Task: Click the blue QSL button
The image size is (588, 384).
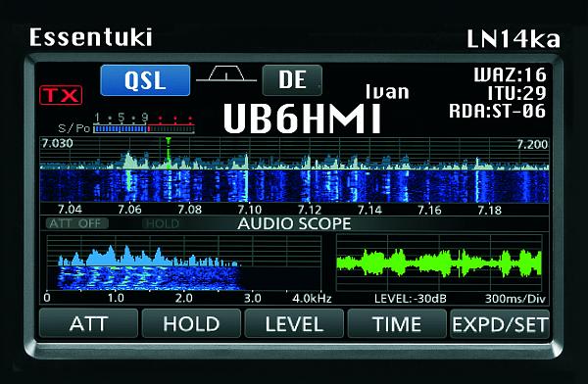Action: (145, 80)
